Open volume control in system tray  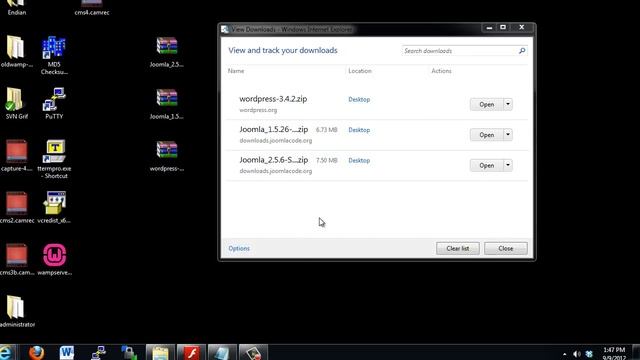(576, 354)
